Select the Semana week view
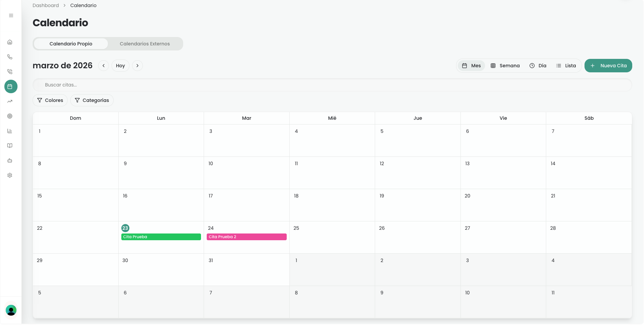The image size is (644, 325). point(505,66)
